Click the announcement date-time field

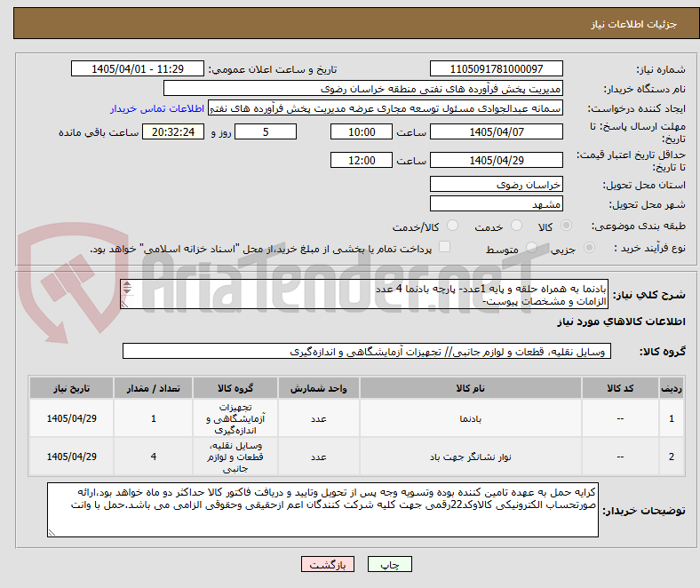(x=138, y=69)
